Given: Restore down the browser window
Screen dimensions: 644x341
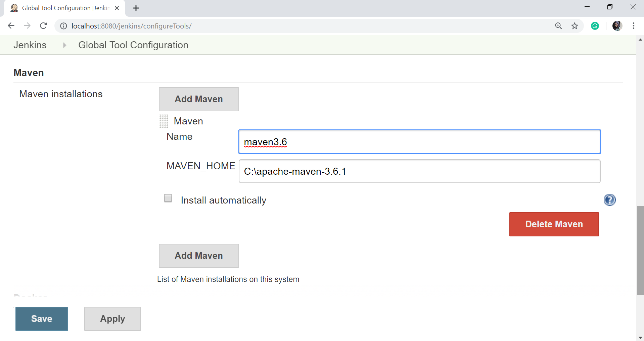Looking at the screenshot, I should [610, 7].
